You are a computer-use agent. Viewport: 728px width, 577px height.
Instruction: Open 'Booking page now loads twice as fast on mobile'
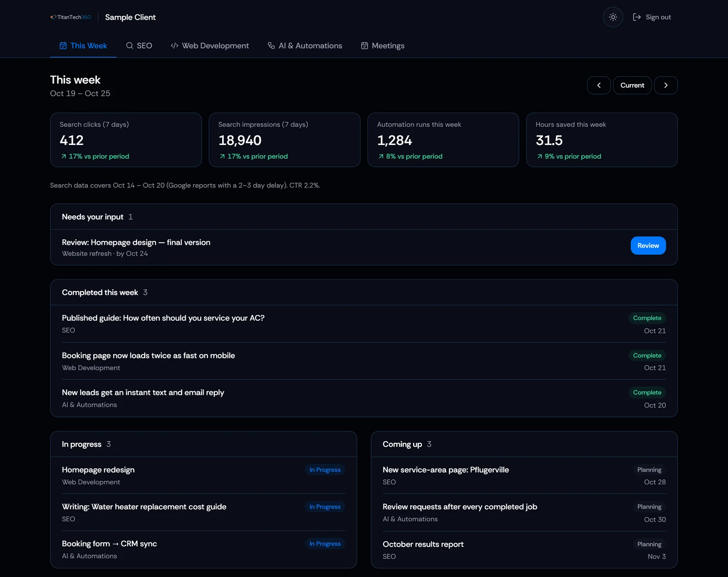pos(148,356)
